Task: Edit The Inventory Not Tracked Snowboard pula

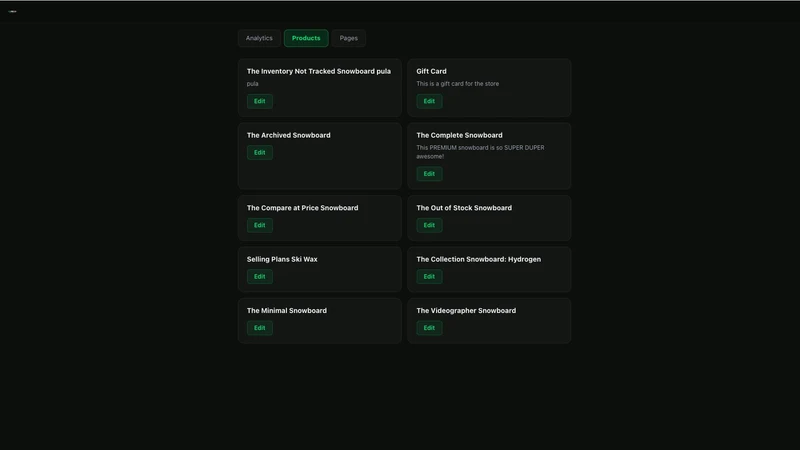Action: click(x=260, y=101)
